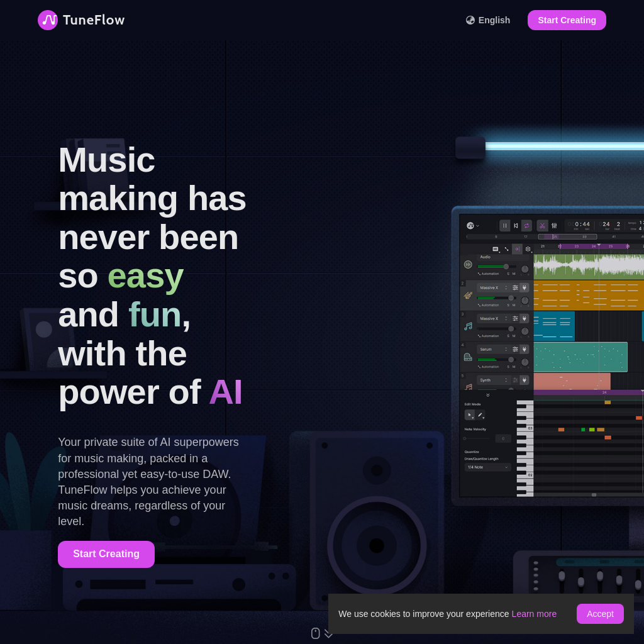Mute the Audio track with its M button
Viewport: 644px width, 644px height.
click(514, 274)
